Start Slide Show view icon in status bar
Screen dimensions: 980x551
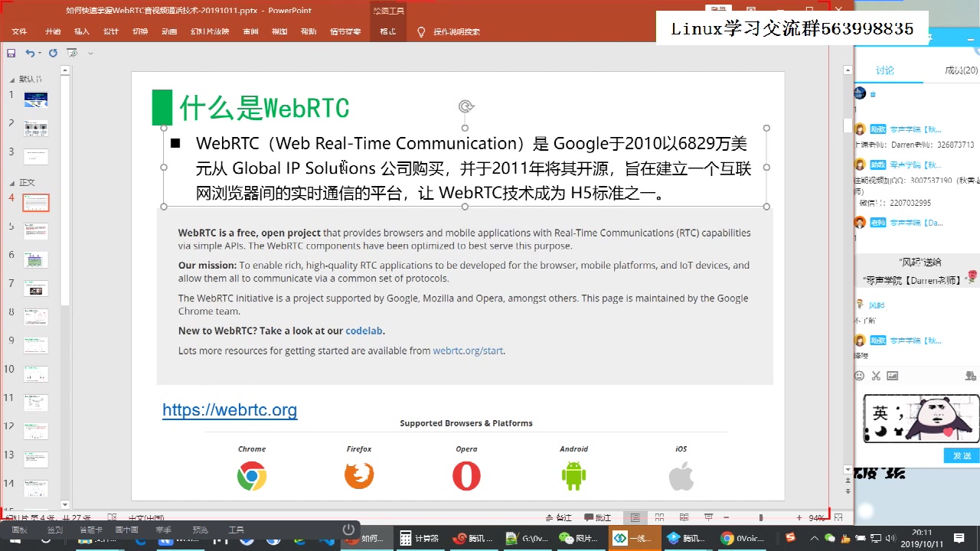coord(708,518)
